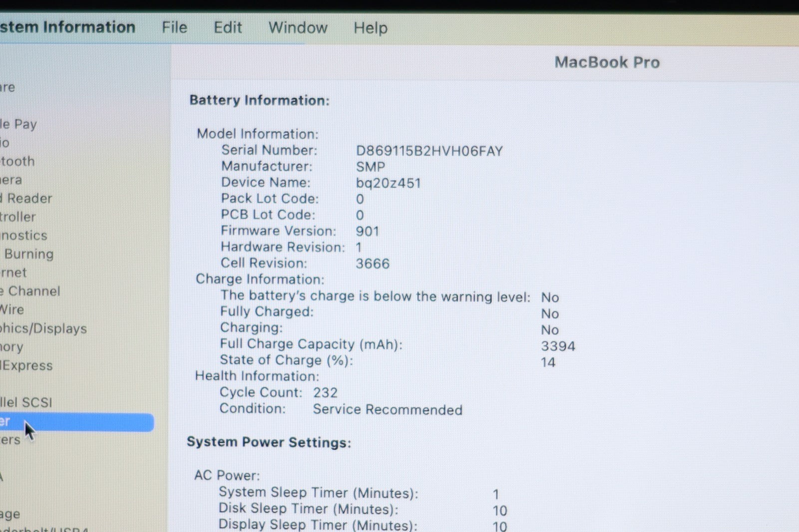The height and width of the screenshot is (532, 799).
Task: Open the File menu
Action: [x=174, y=27]
